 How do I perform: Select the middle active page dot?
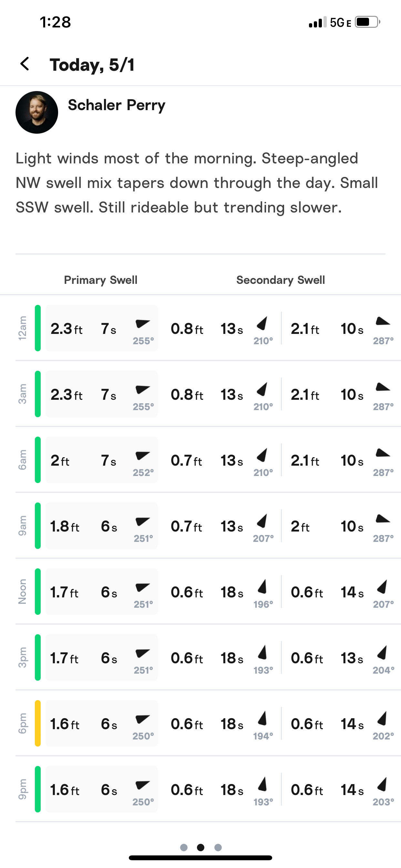coord(200,847)
